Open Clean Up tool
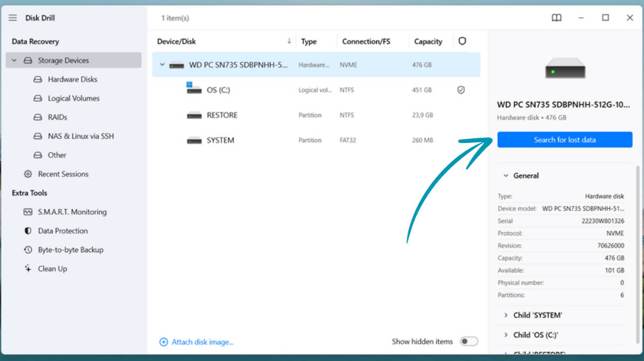 pyautogui.click(x=52, y=269)
